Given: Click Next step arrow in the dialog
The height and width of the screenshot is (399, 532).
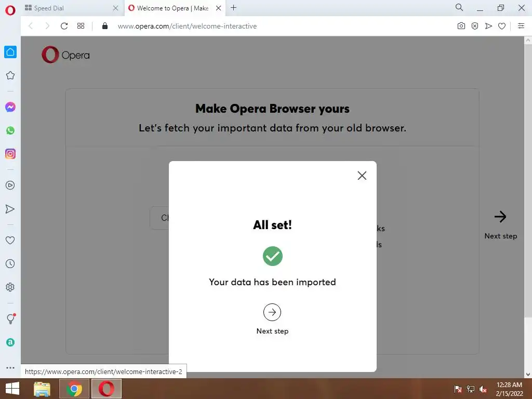Looking at the screenshot, I should pyautogui.click(x=272, y=312).
